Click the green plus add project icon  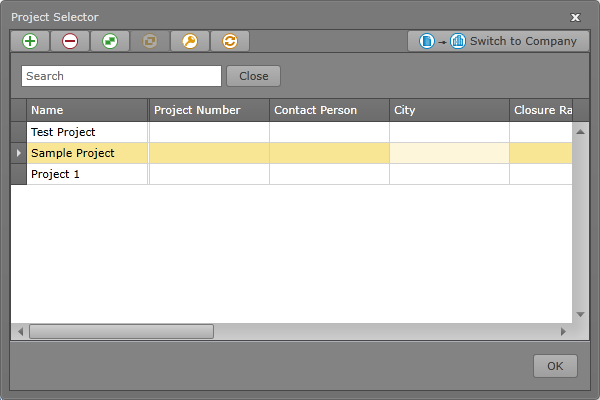(x=30, y=41)
